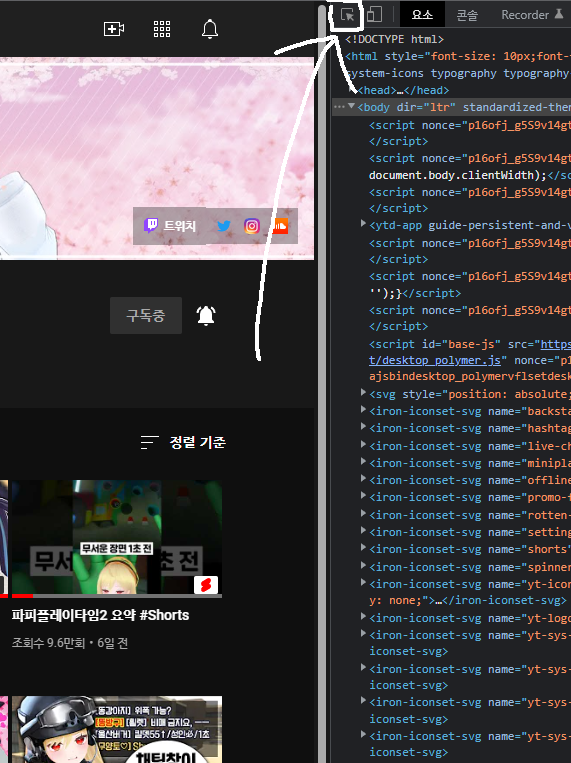Open the 파피플레이타임2 요약 Shorts thumbnail

117,538
